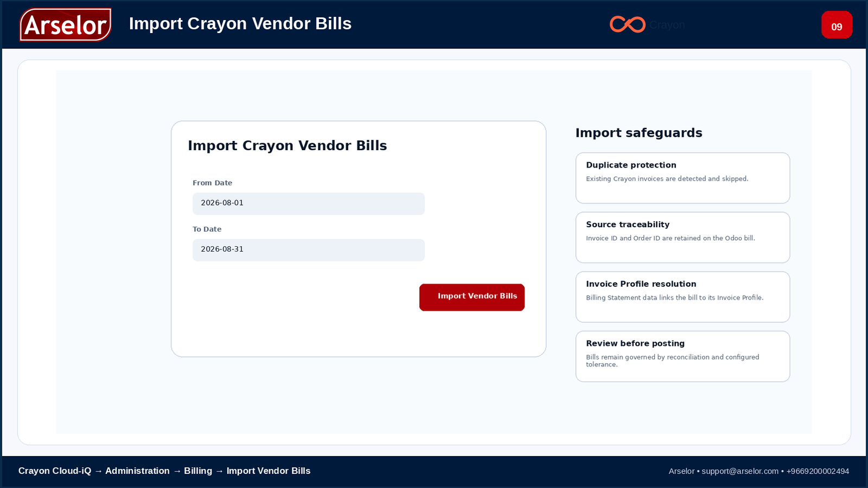Viewport: 868px width, 488px height.
Task: Click the To Date input field
Action: coord(309,250)
